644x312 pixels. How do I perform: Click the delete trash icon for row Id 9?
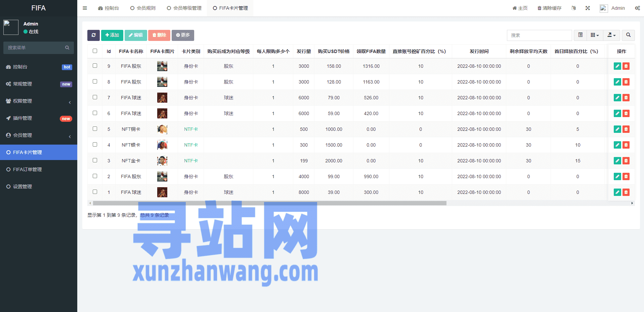626,66
